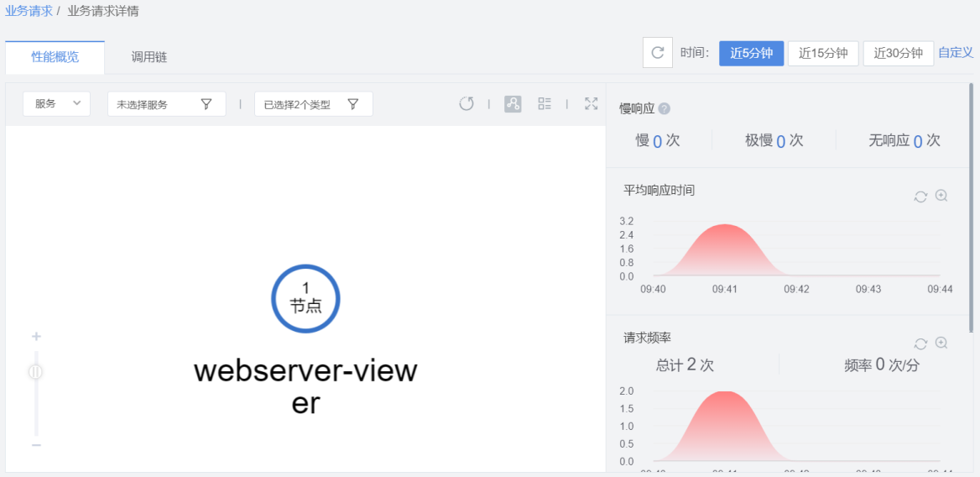The image size is (980, 477).
Task: Open the 服务 dropdown
Action: [x=56, y=104]
